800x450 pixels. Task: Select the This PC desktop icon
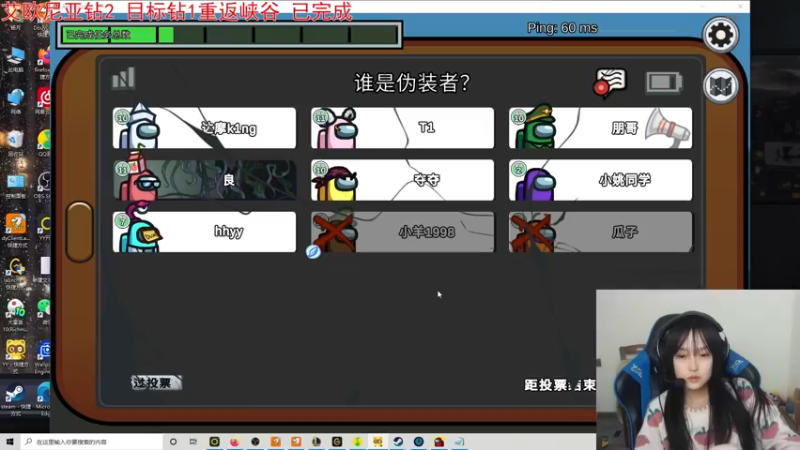click(x=15, y=59)
